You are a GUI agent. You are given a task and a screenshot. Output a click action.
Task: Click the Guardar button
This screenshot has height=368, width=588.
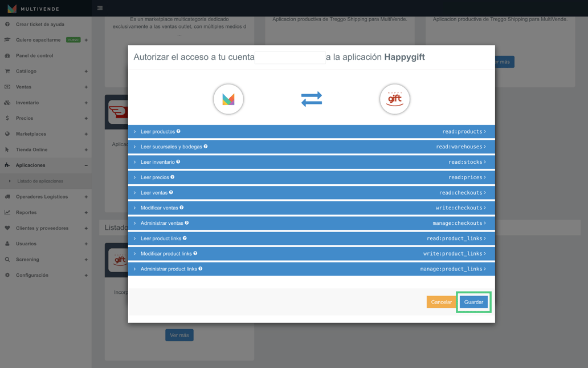[473, 302]
